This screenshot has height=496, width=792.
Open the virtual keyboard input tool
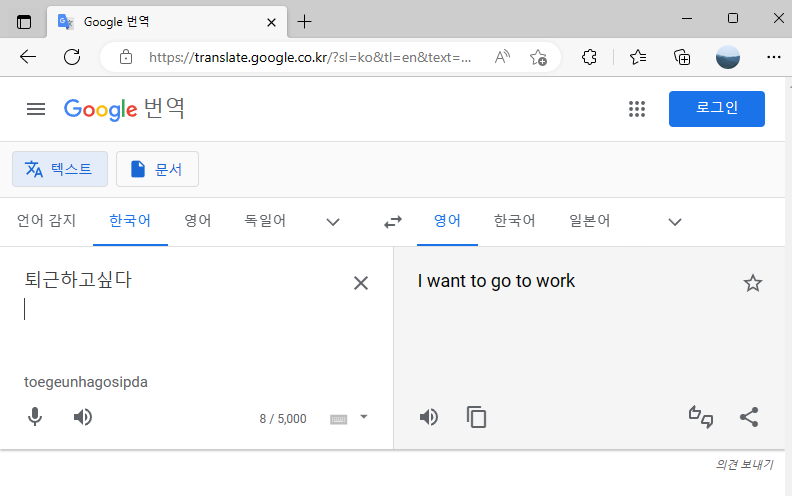tap(338, 419)
